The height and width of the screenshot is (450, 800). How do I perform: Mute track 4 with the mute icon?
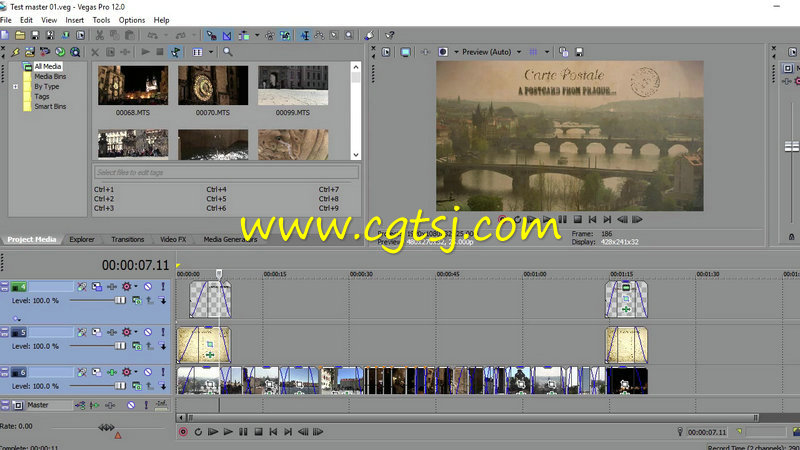[147, 287]
